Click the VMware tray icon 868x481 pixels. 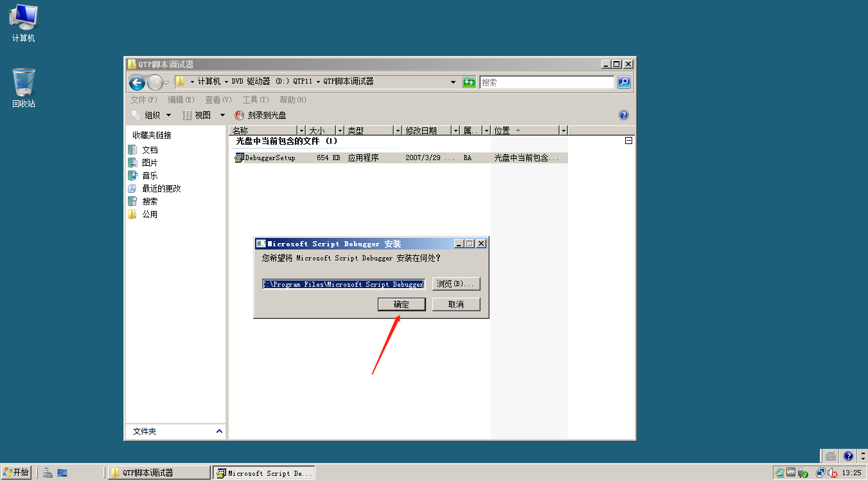(x=790, y=472)
